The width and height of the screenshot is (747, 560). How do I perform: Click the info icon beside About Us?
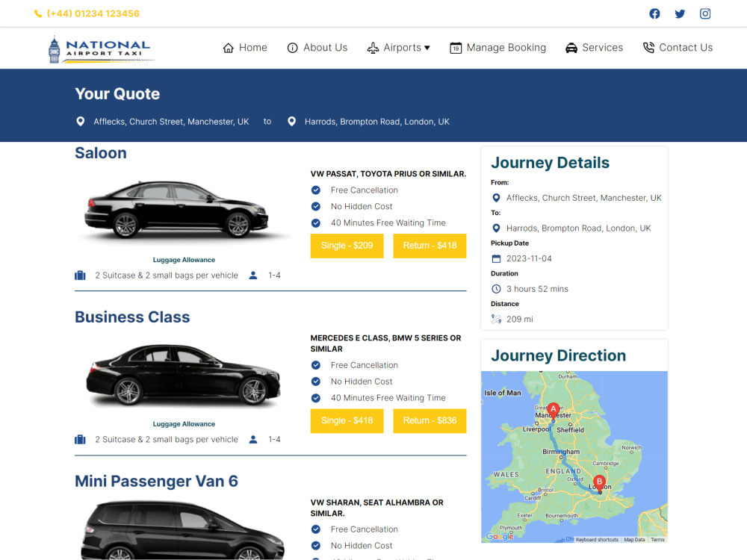coord(293,48)
